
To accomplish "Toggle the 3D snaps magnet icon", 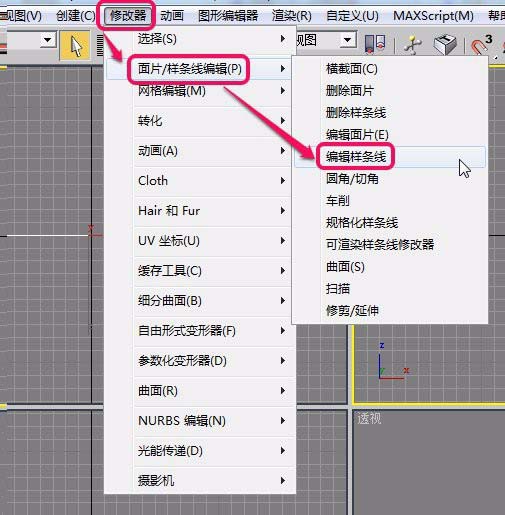I will [482, 45].
